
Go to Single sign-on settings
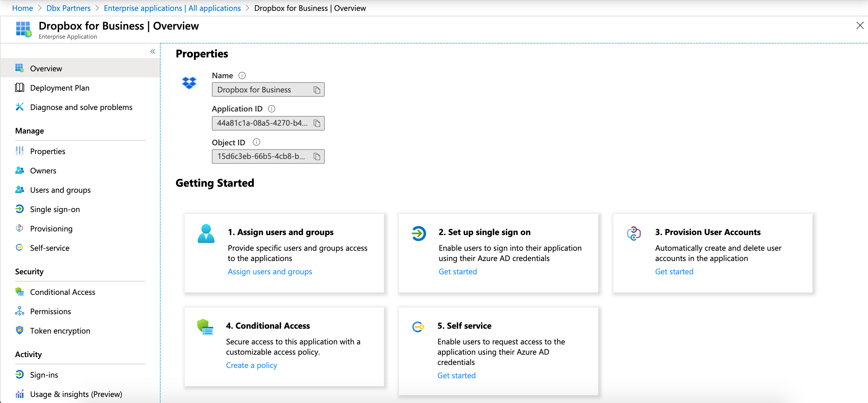click(55, 209)
